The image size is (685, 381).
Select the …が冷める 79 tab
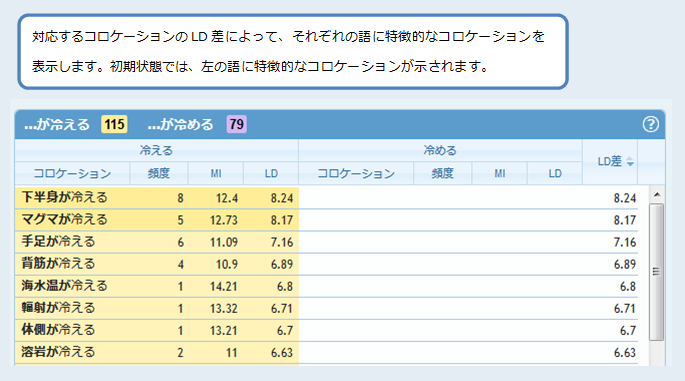coord(197,125)
